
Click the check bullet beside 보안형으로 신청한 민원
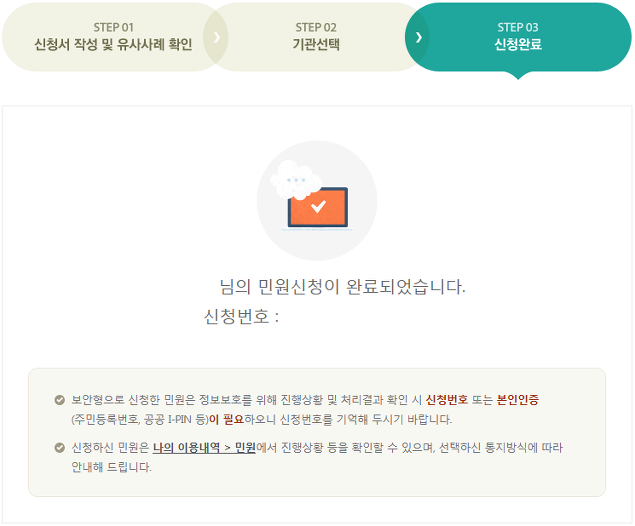pos(60,400)
